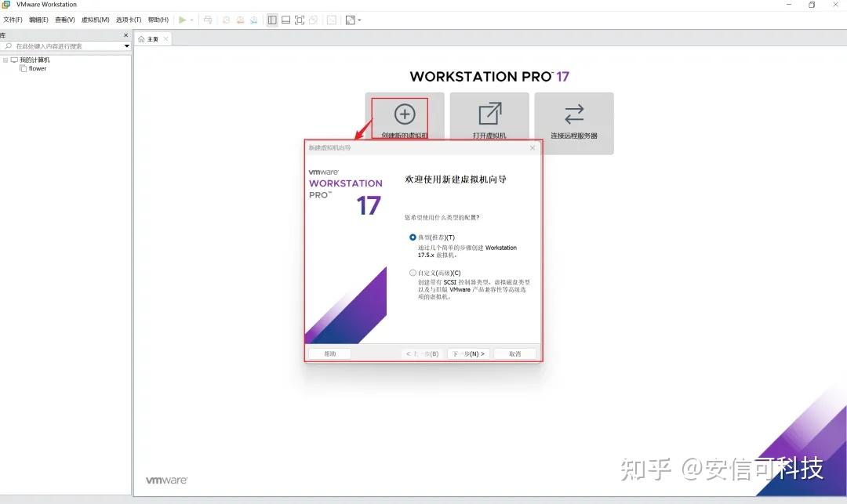
Task: Click the vmware logo at bottom left
Action: [167, 480]
